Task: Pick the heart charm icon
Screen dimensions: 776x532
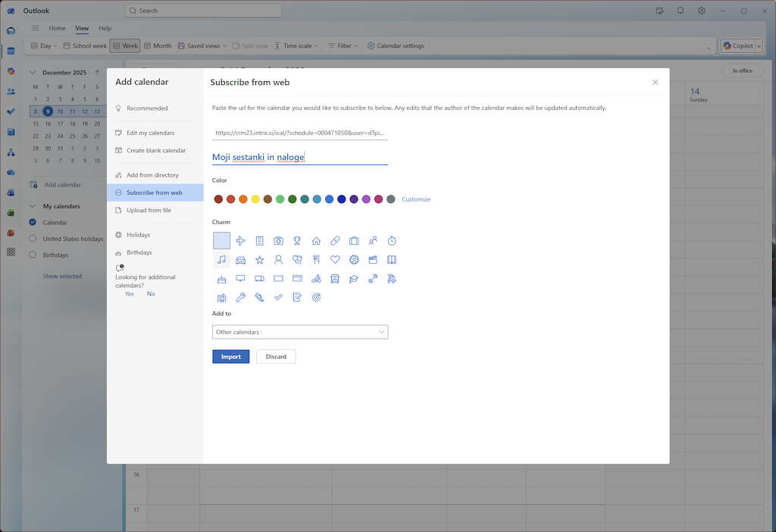Action: click(335, 260)
